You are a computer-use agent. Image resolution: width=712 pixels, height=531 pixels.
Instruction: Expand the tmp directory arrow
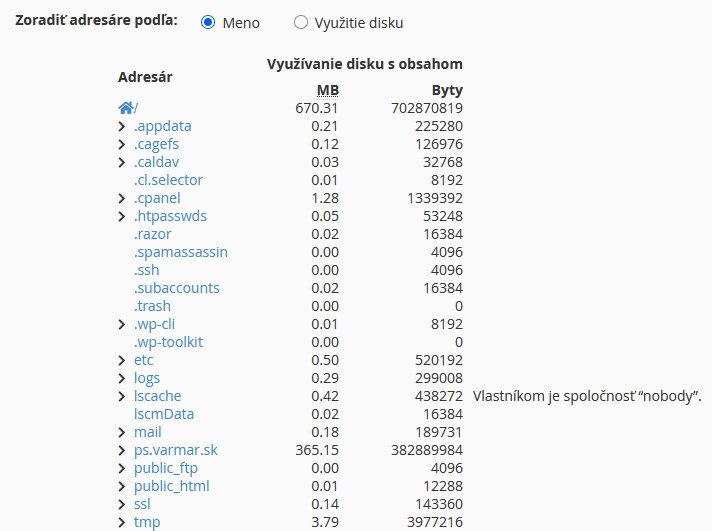(121, 522)
